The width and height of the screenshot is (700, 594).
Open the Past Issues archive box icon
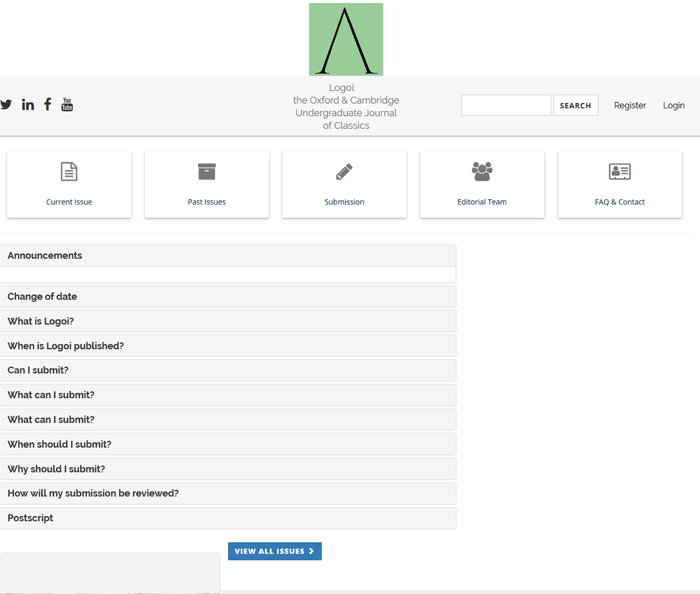[207, 172]
